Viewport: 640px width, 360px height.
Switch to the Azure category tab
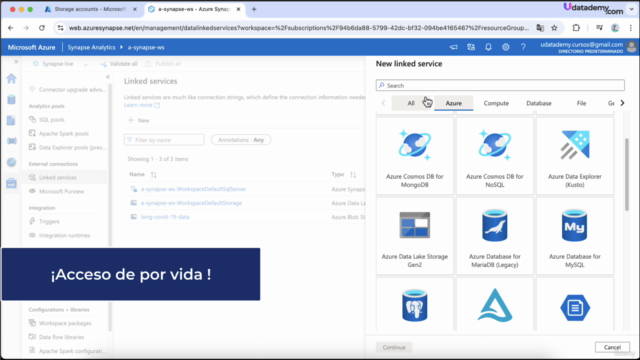(x=453, y=103)
